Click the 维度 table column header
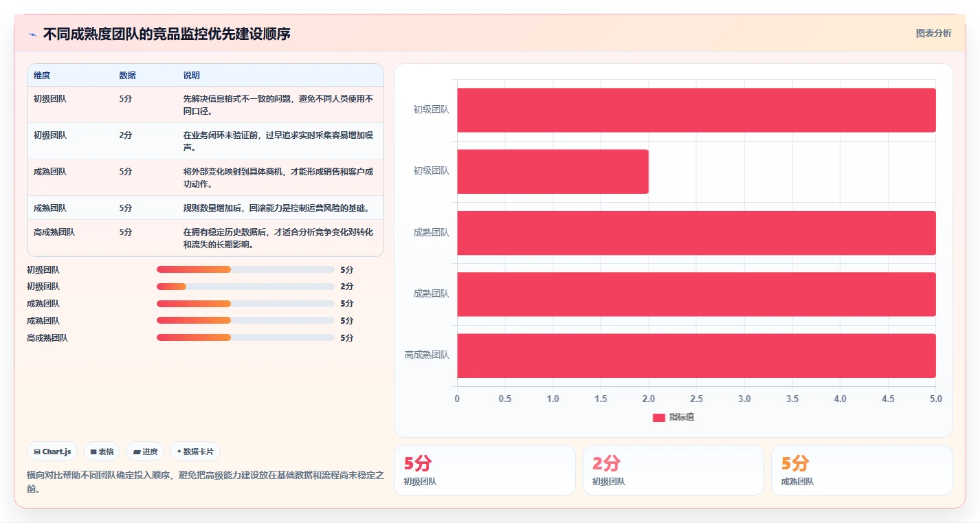This screenshot has height=523, width=980. click(x=42, y=76)
